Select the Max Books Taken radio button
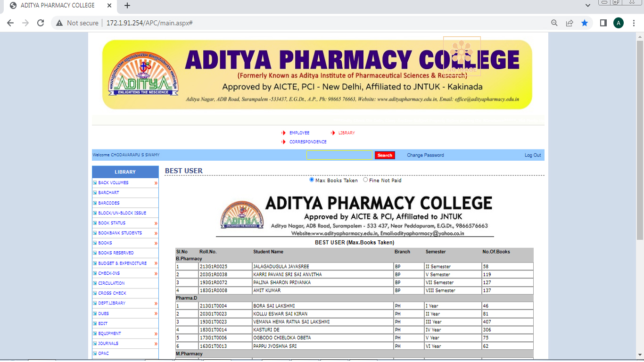Viewport: 644px width, 362px height. (312, 180)
